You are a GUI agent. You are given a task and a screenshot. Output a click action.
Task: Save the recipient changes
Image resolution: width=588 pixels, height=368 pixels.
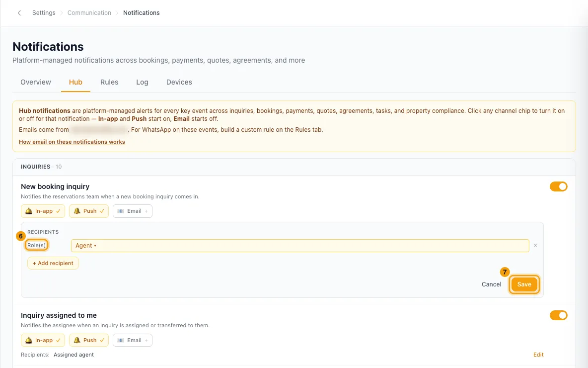coord(524,284)
